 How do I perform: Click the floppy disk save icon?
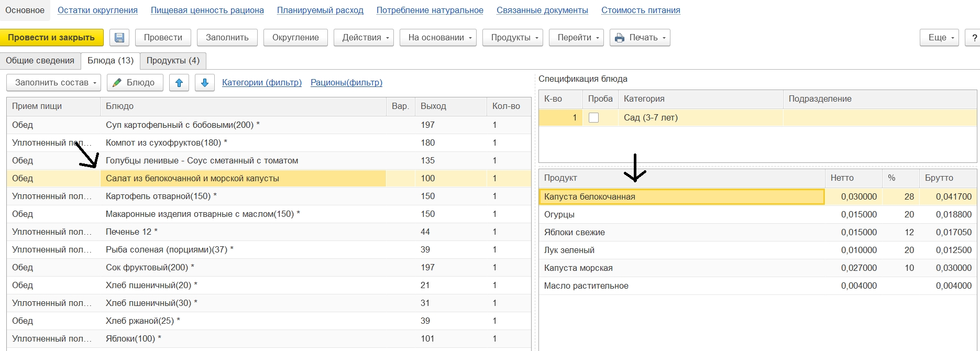tap(119, 38)
